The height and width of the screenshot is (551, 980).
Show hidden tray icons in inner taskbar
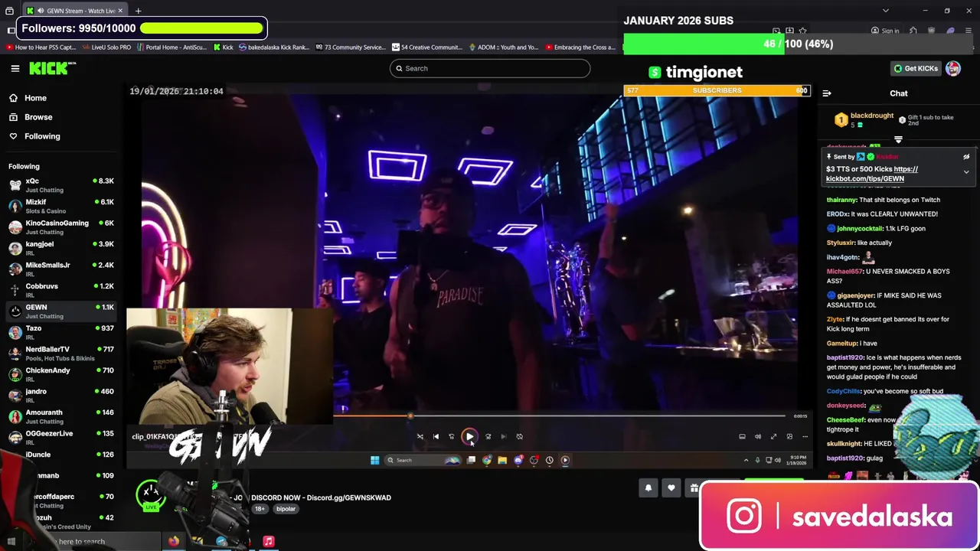(746, 460)
